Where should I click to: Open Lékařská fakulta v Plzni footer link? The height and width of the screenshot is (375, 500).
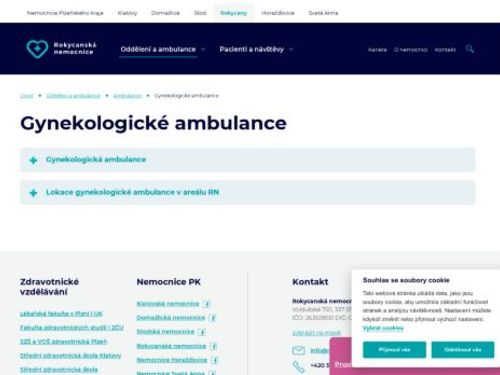click(x=61, y=314)
